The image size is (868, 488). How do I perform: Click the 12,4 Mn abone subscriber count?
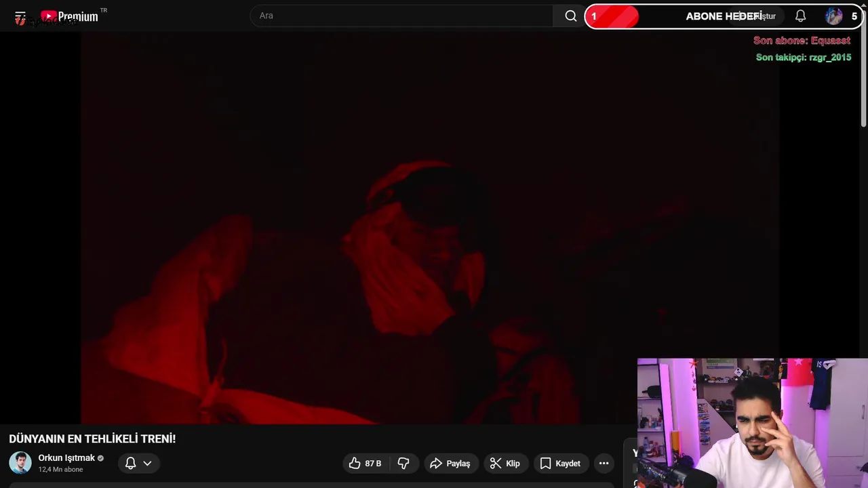coord(60,470)
